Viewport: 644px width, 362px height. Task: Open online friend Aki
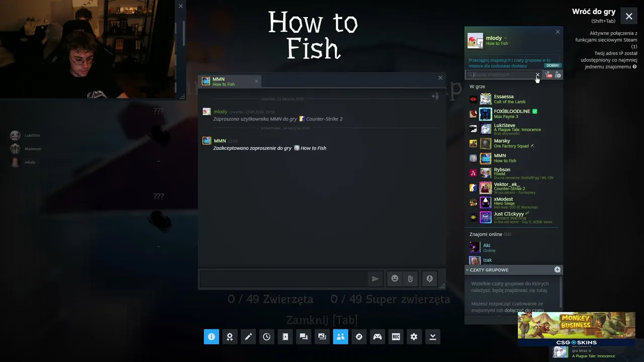pyautogui.click(x=513, y=247)
